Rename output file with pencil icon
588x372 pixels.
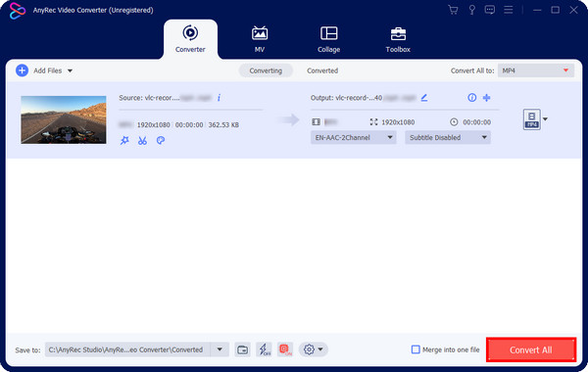pyautogui.click(x=424, y=98)
